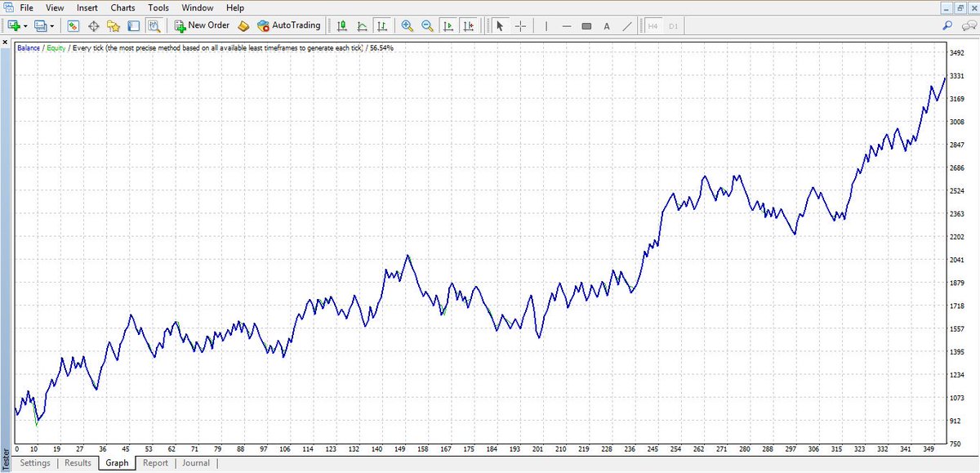Select the horizontal line drawing tool

pos(566,25)
